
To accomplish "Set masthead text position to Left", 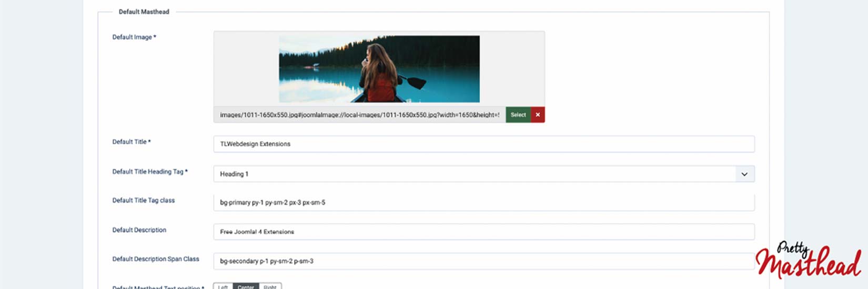I will (x=223, y=286).
